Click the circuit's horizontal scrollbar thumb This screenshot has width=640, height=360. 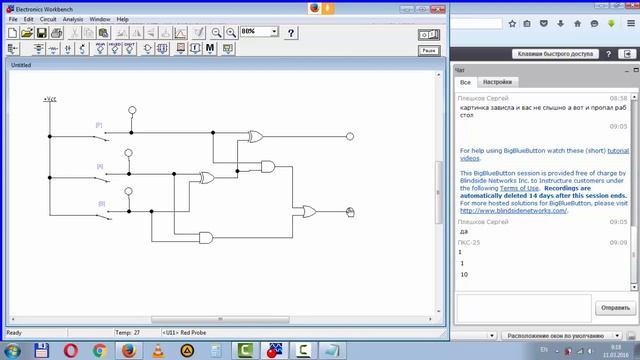tap(220, 319)
